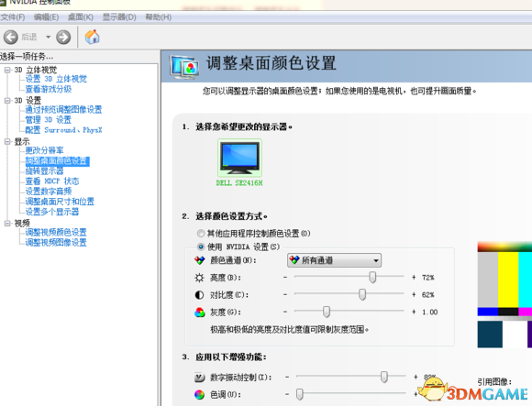Select 其他应用程序控制颜色设置 radio button

point(201,233)
